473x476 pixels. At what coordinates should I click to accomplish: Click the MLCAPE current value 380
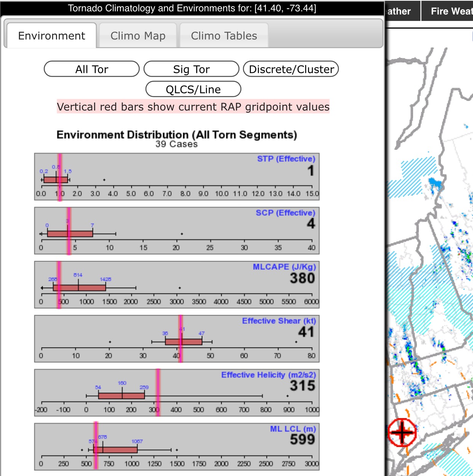coord(303,278)
